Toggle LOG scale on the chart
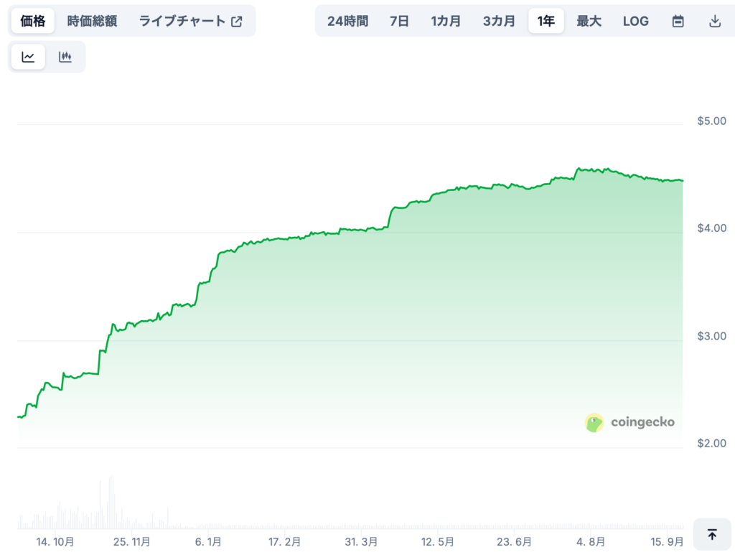This screenshot has width=735, height=560. tap(635, 21)
